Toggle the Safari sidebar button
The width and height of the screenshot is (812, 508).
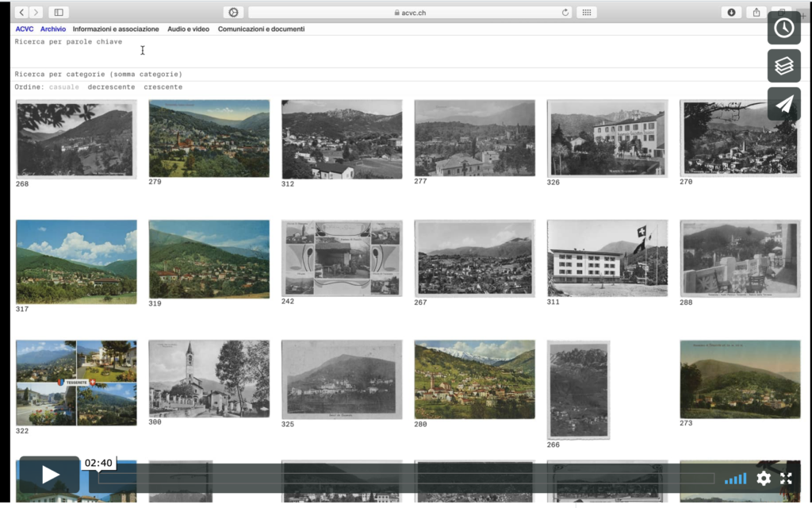(58, 12)
